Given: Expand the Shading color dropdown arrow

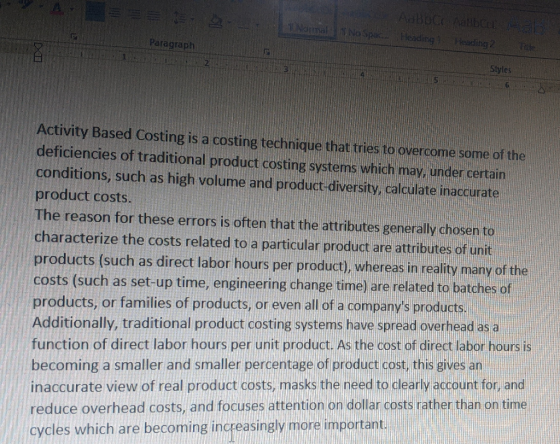Looking at the screenshot, I should point(229,22).
